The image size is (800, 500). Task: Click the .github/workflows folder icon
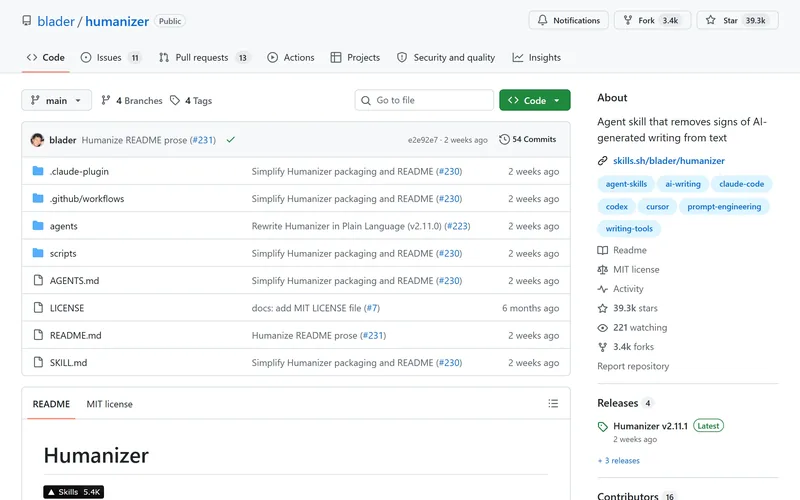tap(38, 198)
